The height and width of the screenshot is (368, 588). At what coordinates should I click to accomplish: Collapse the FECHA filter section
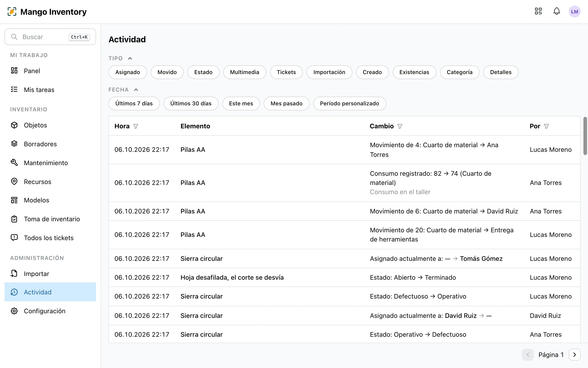tap(136, 90)
